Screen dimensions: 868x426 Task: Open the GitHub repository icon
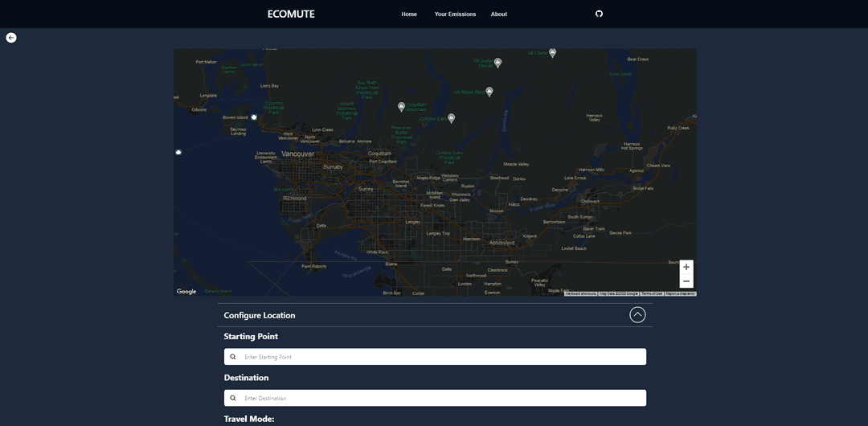tap(599, 14)
